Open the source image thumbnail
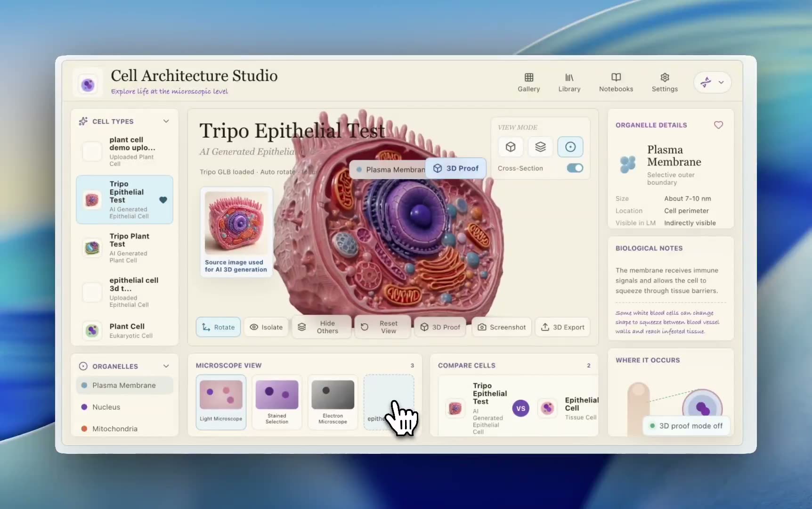The image size is (812, 509). pyautogui.click(x=236, y=223)
